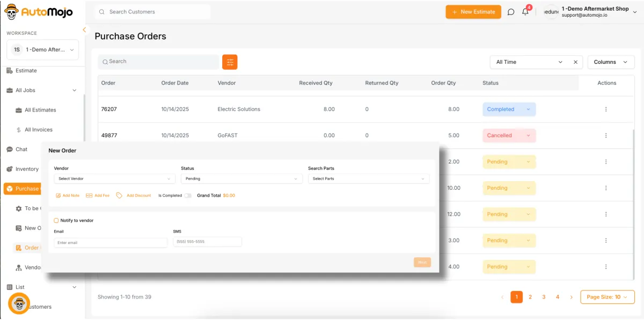Open All Estimates in sidebar
The width and height of the screenshot is (644, 320).
coord(40,110)
